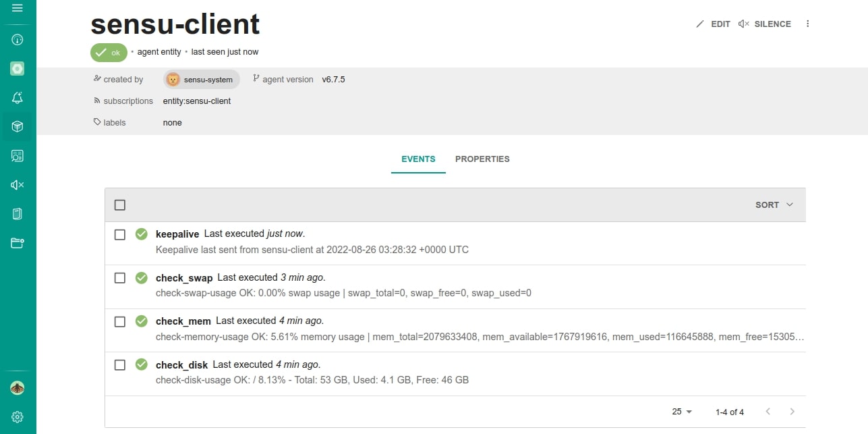
Task: Open the keepalive event link
Action: click(177, 234)
